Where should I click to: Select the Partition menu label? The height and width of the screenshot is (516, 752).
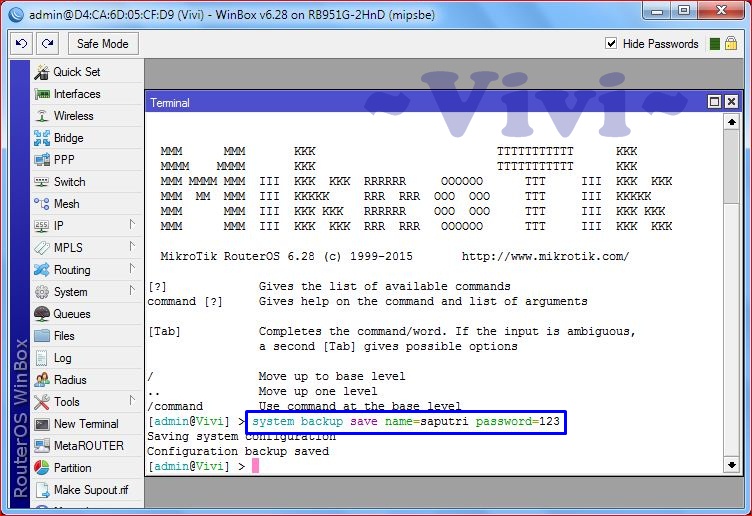click(x=72, y=468)
